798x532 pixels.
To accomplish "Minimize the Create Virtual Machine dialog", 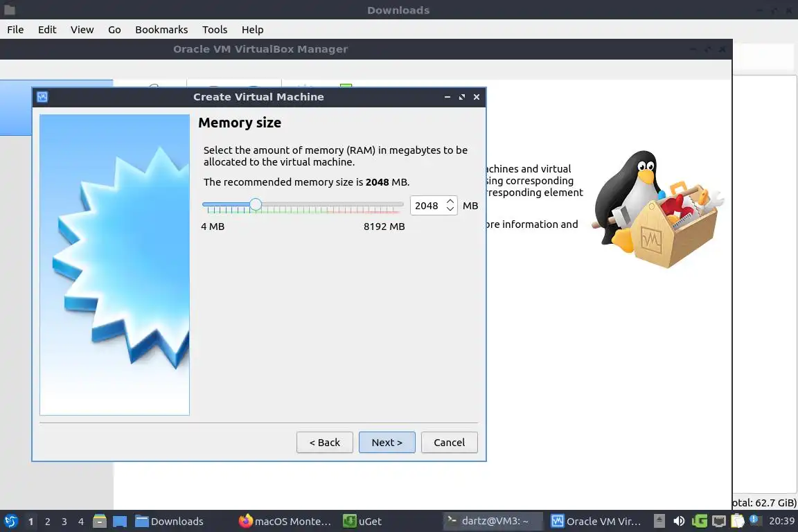I will (x=447, y=97).
